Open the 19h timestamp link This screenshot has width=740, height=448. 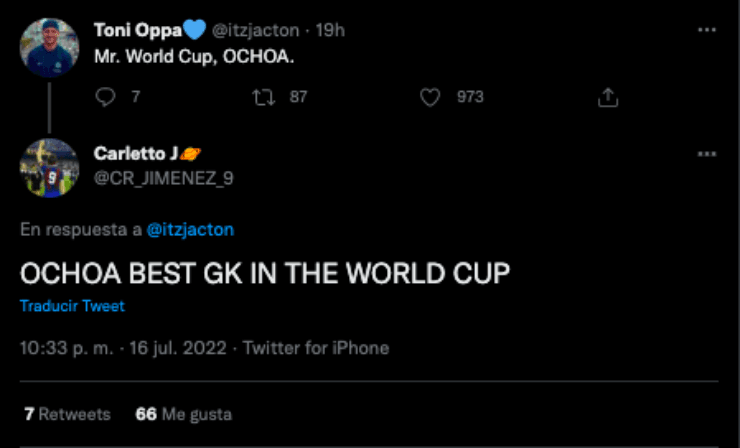click(330, 30)
